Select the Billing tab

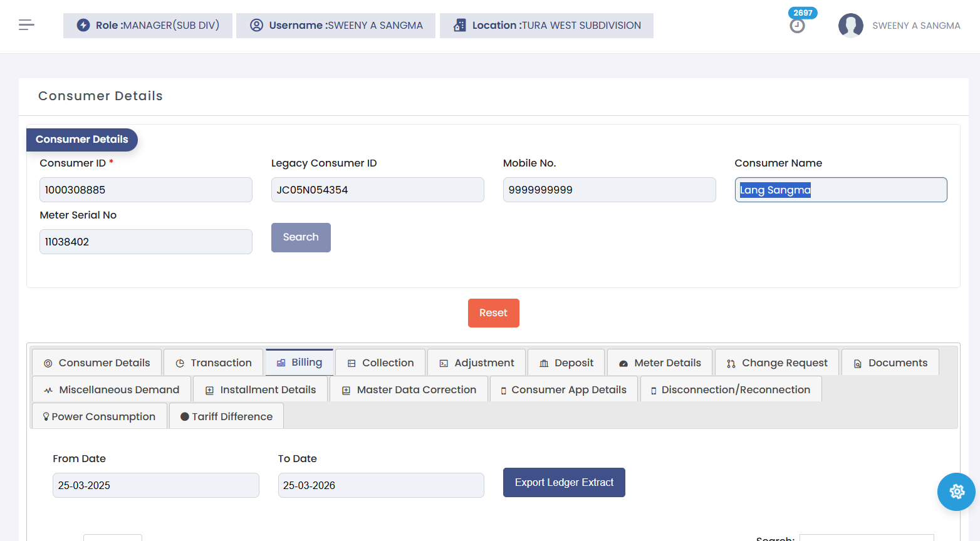pyautogui.click(x=300, y=362)
